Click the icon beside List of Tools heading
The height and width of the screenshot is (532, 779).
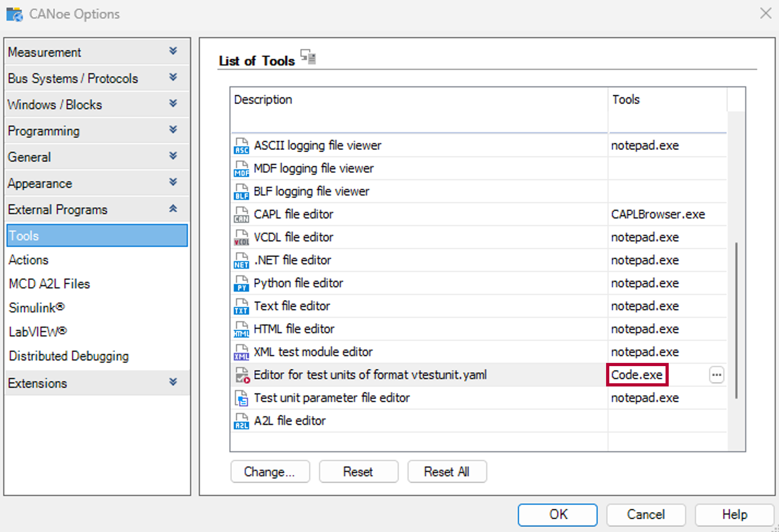point(308,56)
